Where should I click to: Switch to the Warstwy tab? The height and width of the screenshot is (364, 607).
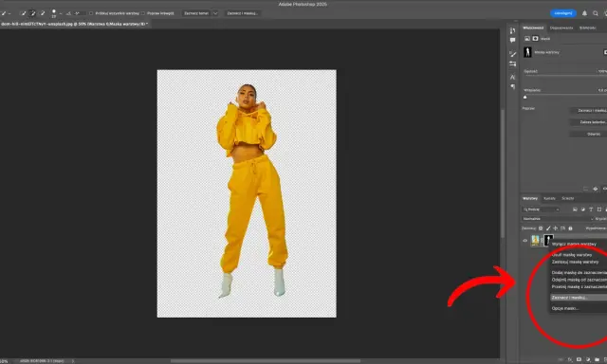pos(530,198)
